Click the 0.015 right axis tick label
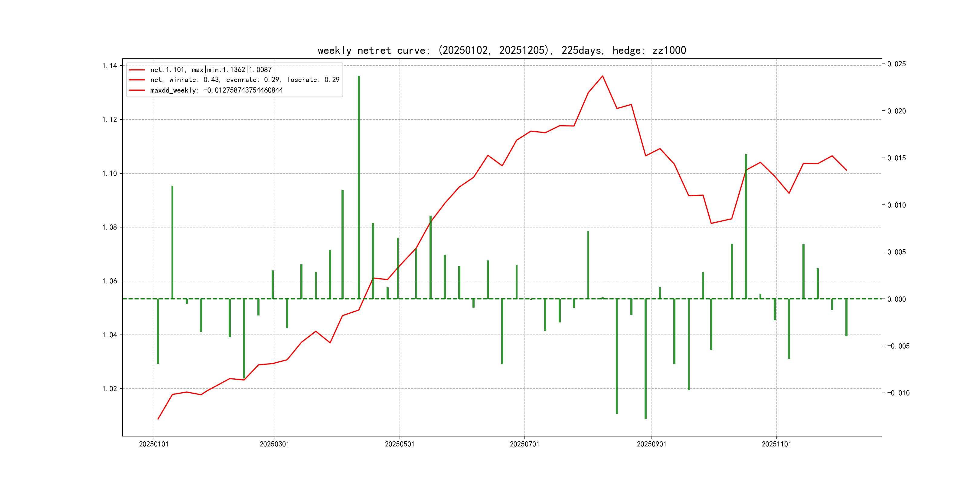 coord(896,158)
